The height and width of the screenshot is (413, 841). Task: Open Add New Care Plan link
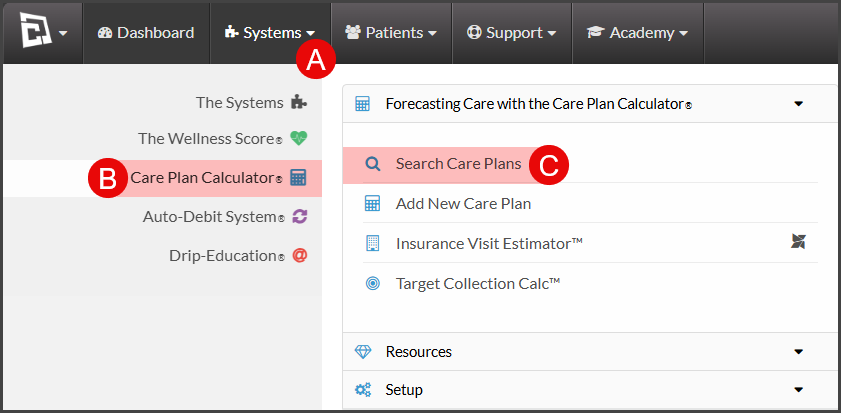click(x=463, y=204)
